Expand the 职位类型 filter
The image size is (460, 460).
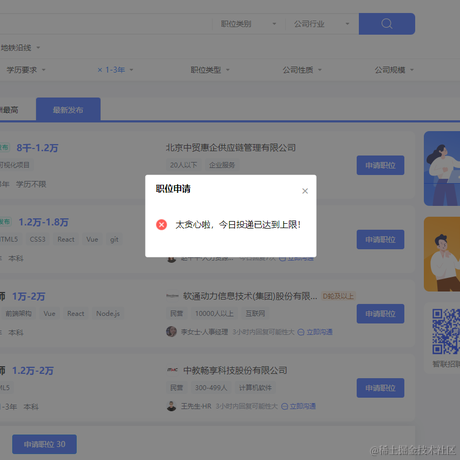coord(210,70)
